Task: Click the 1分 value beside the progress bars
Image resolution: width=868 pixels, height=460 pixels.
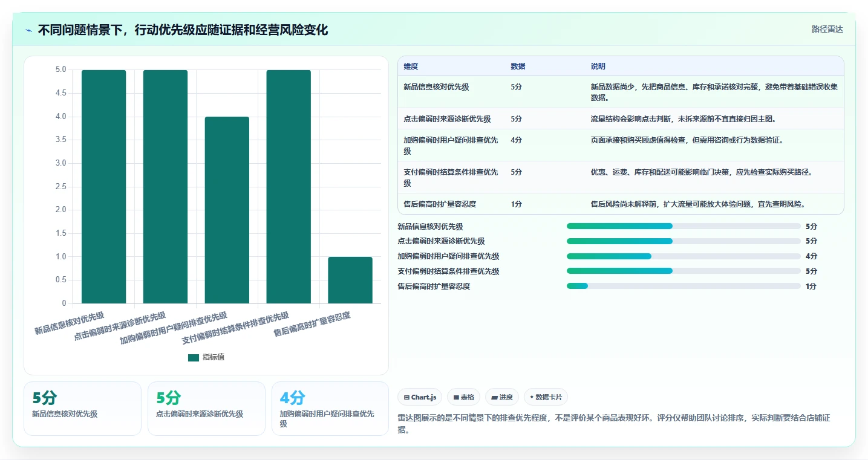Action: click(811, 287)
